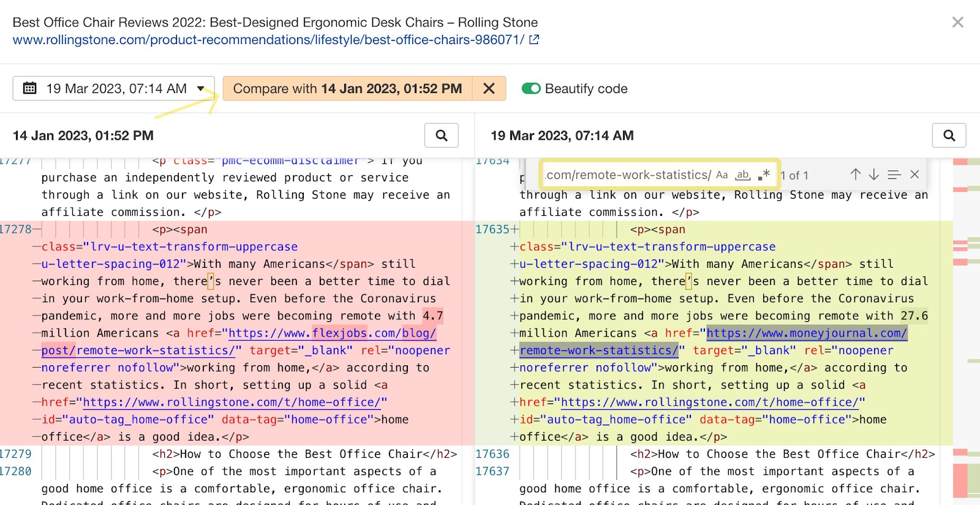This screenshot has height=505, width=980.
Task: Go to the next match arrow
Action: click(874, 175)
